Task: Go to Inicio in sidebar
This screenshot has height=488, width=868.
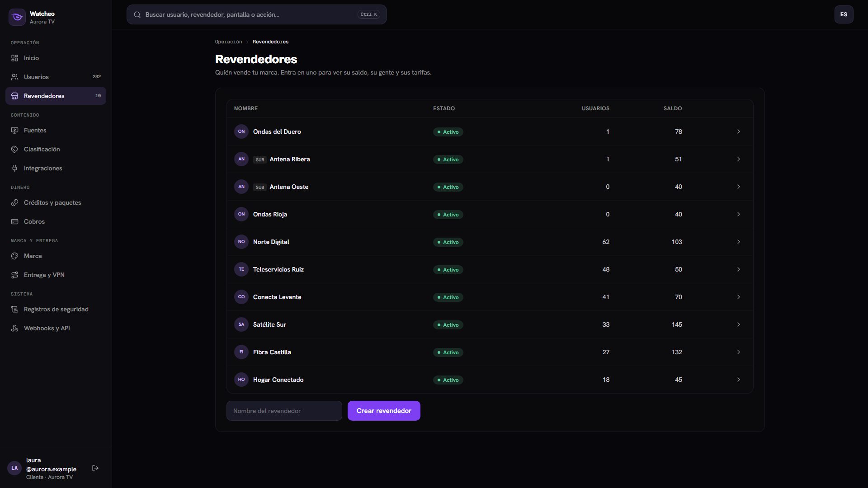Action: tap(56, 58)
